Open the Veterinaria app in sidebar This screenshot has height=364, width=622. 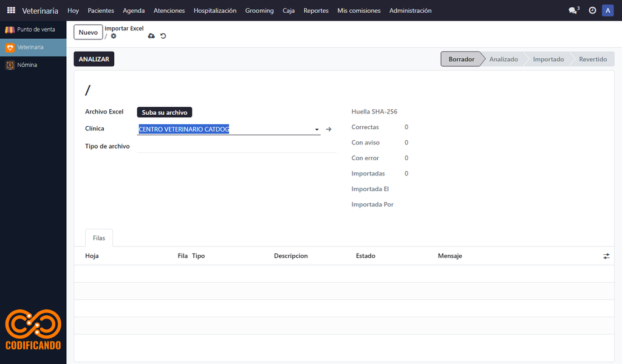[33, 47]
